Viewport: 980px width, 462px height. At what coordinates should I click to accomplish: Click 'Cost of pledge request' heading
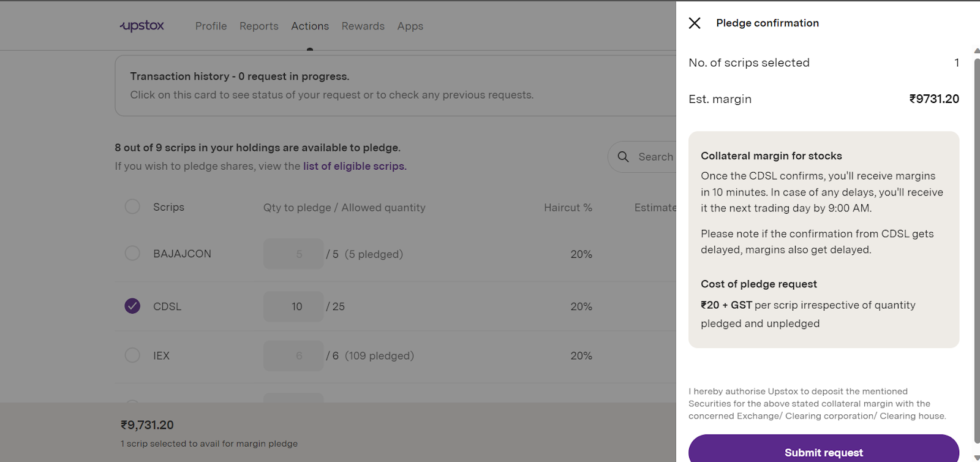(759, 284)
